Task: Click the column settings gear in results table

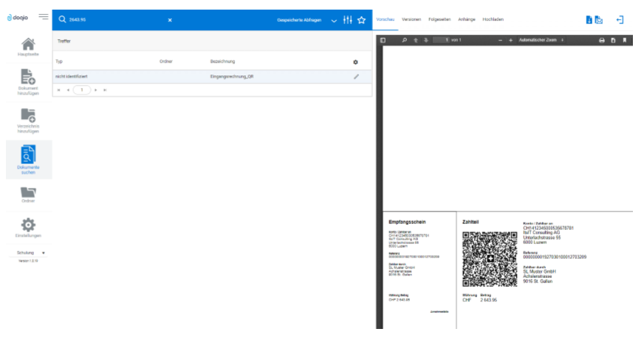Action: click(x=355, y=61)
